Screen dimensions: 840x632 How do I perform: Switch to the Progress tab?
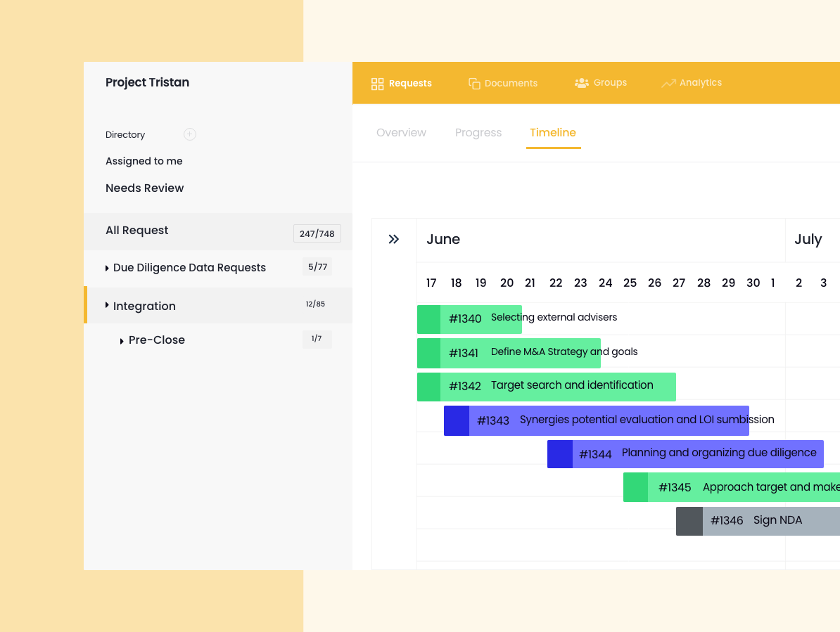coord(478,133)
